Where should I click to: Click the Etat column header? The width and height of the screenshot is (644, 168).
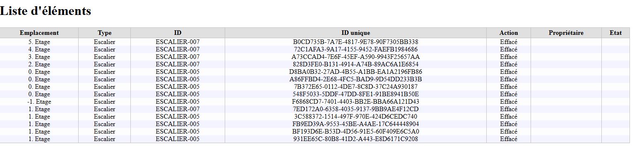(615, 33)
